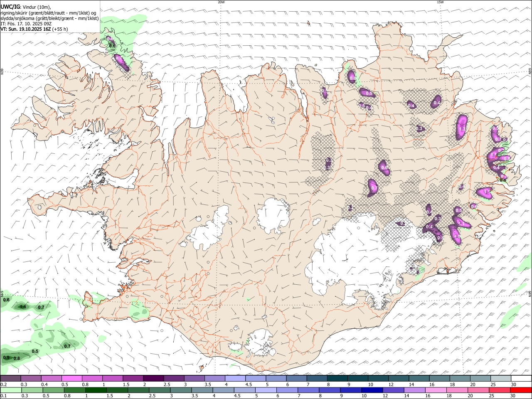This screenshot has width=532, height=399.
Task: Select bright red 30 swatch in rain legend
Action: (x=520, y=390)
